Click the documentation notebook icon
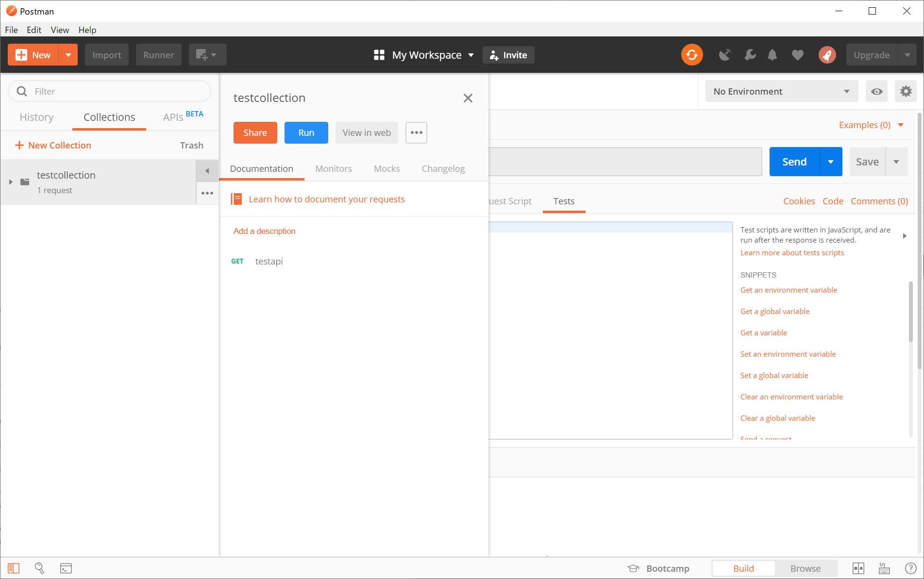 [x=236, y=199]
